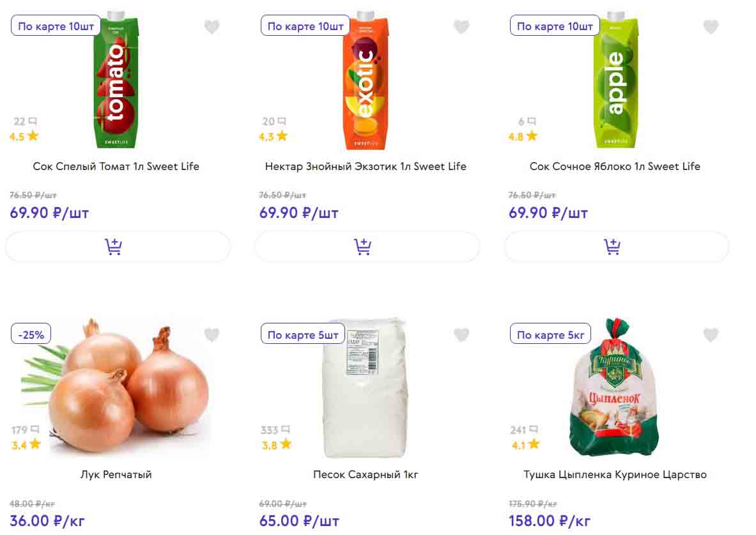Click the -25% discount badge
The height and width of the screenshot is (535, 756).
[31, 334]
